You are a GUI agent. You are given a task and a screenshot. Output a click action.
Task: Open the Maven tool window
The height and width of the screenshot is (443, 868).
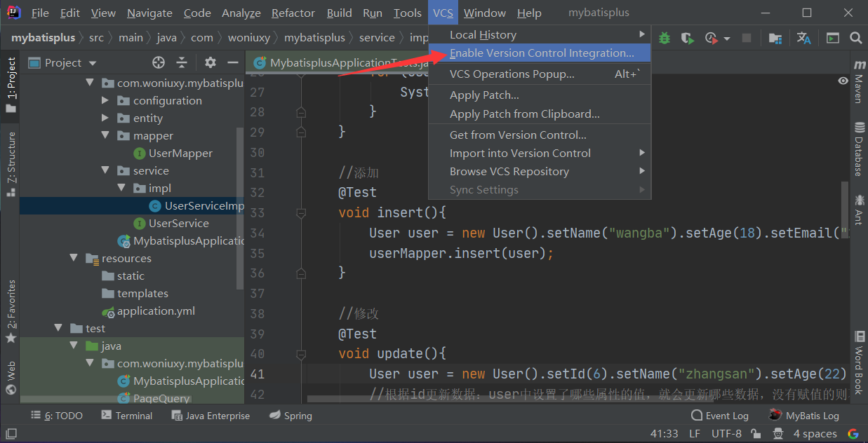pyautogui.click(x=859, y=81)
